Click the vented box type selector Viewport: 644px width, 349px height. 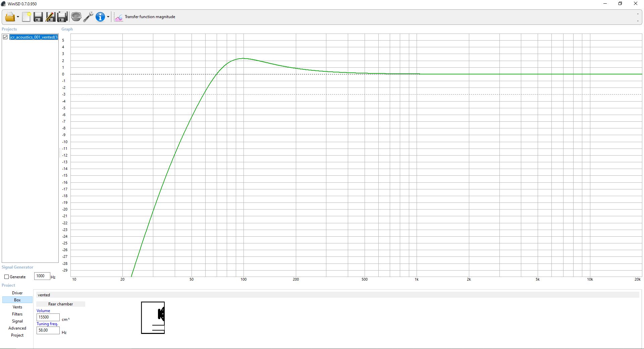point(338,295)
